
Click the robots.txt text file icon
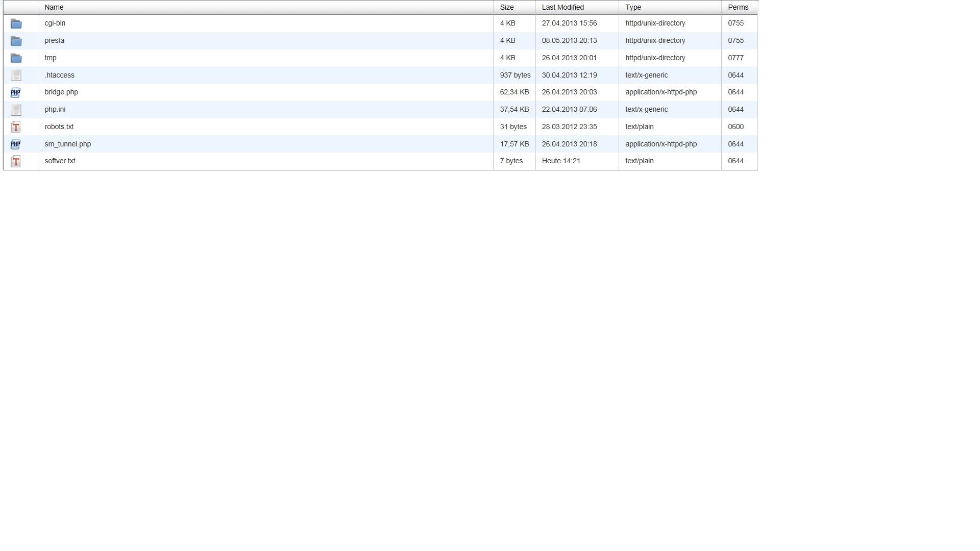click(x=16, y=127)
